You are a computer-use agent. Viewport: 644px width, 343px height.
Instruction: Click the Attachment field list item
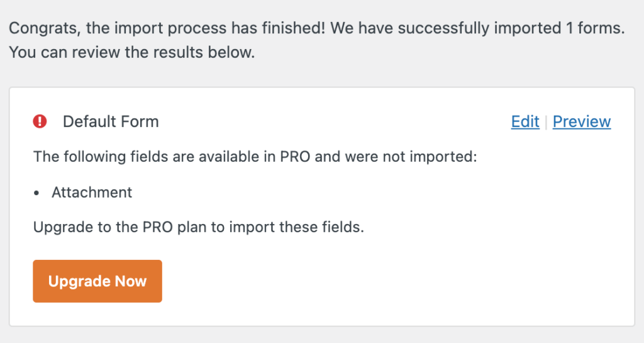pyautogui.click(x=92, y=192)
